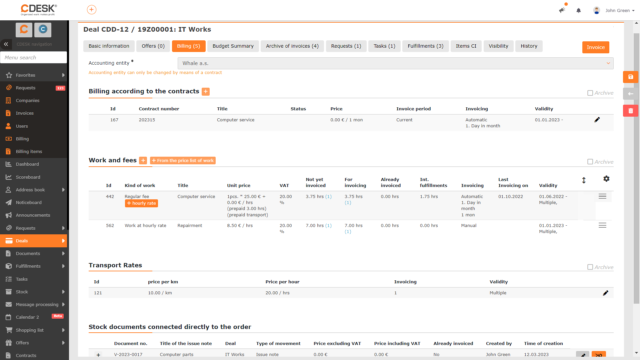Add work and fees with plus icon
Screen dimensions: 640x360
click(x=143, y=160)
